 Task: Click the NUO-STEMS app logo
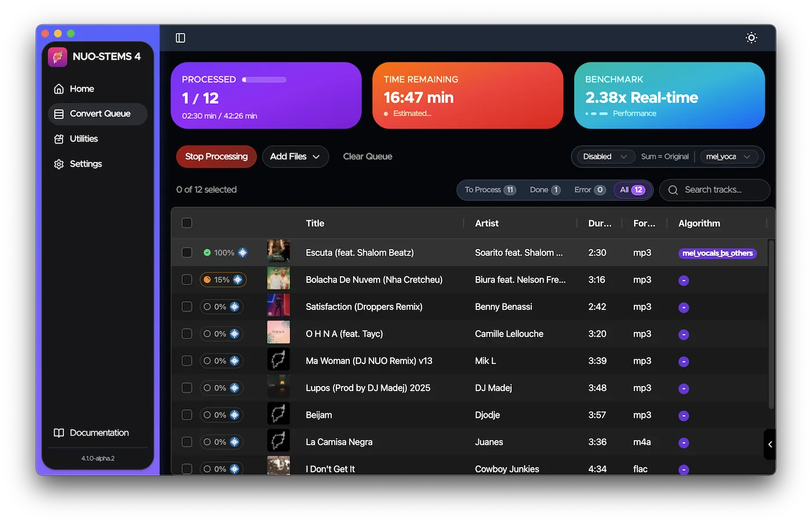coord(57,57)
